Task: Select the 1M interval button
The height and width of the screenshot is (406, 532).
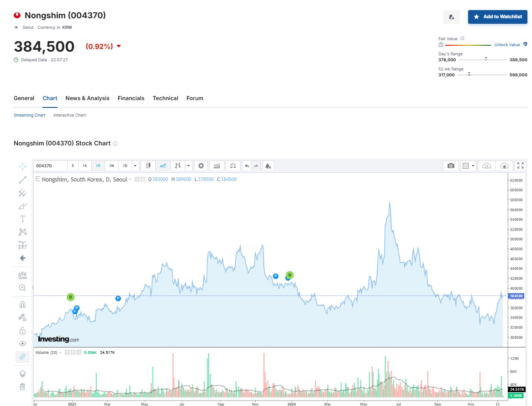Action: (111, 166)
